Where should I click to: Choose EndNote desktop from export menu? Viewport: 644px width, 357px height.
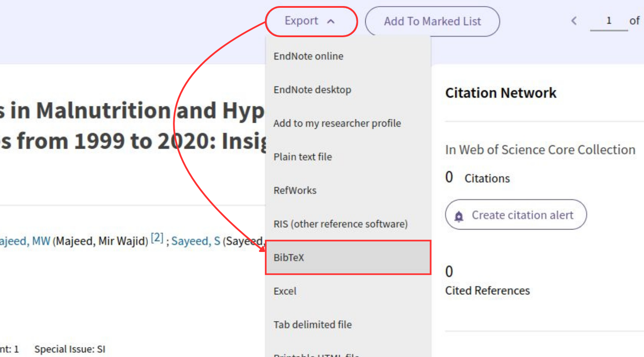(x=312, y=90)
